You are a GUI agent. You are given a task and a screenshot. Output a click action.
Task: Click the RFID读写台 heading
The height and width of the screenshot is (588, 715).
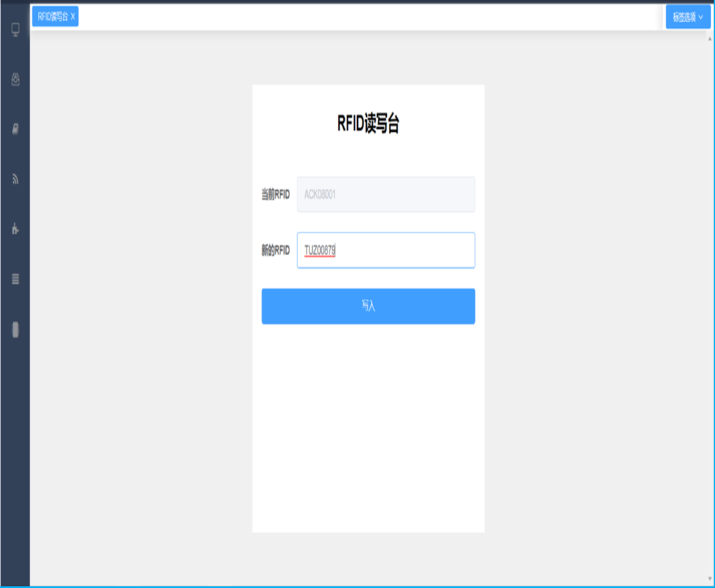point(368,124)
